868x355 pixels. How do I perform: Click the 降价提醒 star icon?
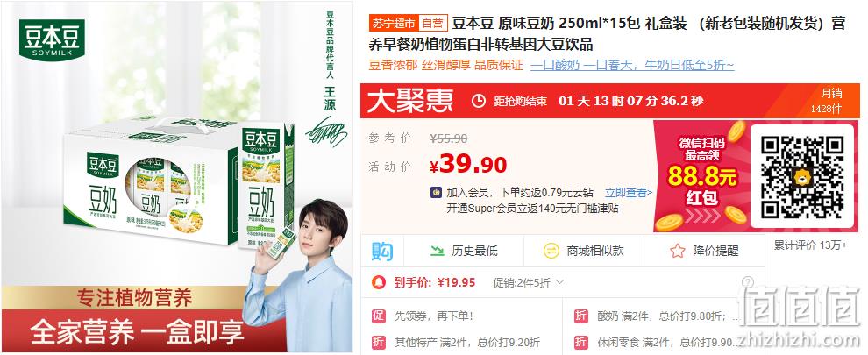(x=677, y=251)
